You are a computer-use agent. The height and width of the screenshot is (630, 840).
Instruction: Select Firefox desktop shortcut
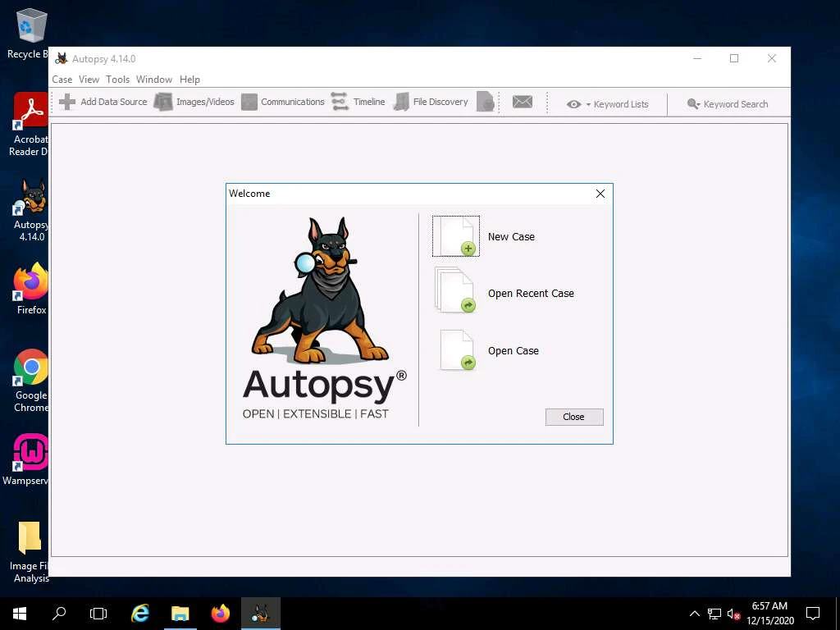pyautogui.click(x=30, y=288)
